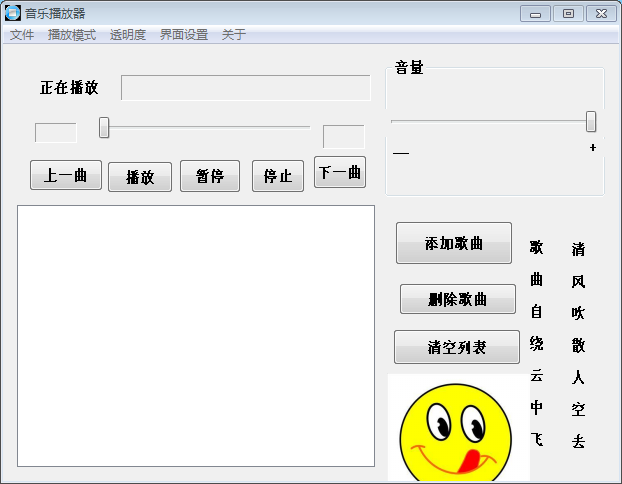Image resolution: width=622 pixels, height=484 pixels.
Task: Click the 正在播放 now playing field
Action: [x=246, y=88]
